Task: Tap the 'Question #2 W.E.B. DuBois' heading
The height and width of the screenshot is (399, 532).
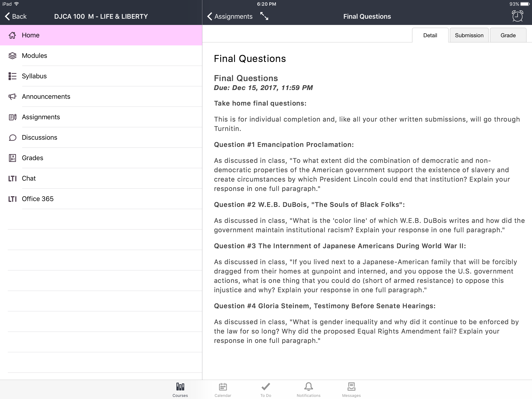Action: click(x=309, y=205)
